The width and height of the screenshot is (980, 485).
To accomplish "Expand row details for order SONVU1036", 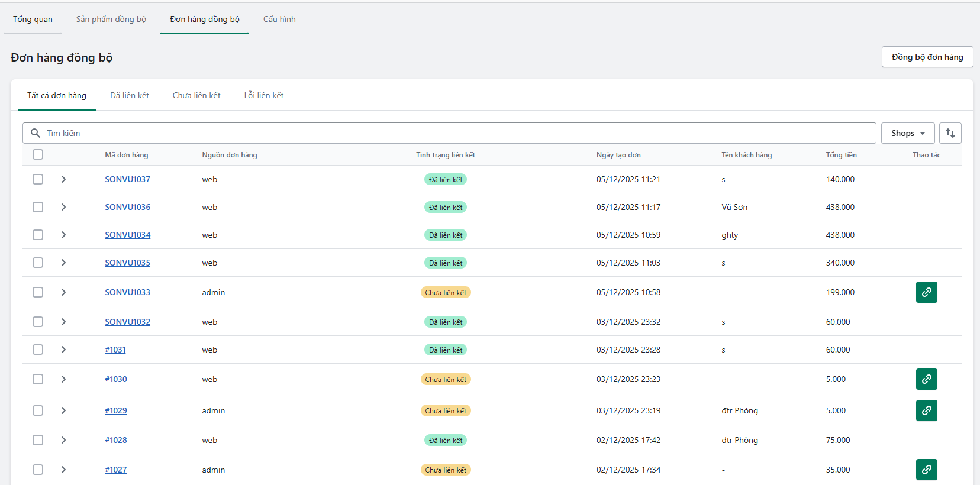I will coord(63,207).
